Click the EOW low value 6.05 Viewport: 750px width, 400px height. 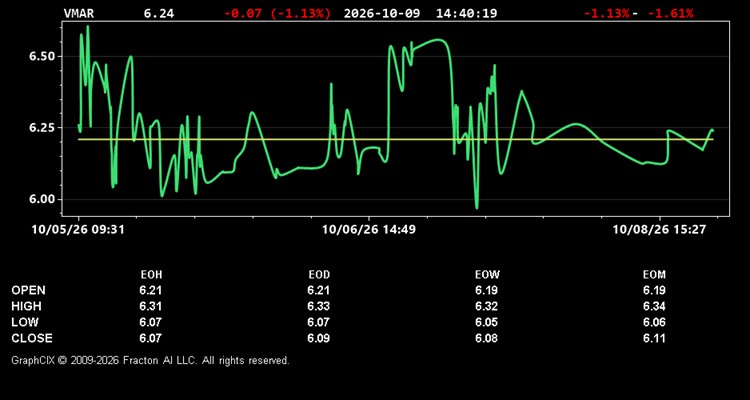486,322
